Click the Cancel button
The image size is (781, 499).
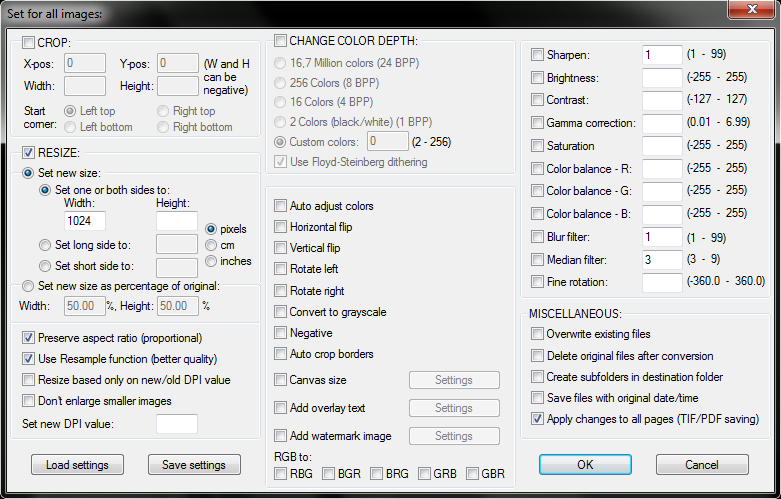coord(702,465)
